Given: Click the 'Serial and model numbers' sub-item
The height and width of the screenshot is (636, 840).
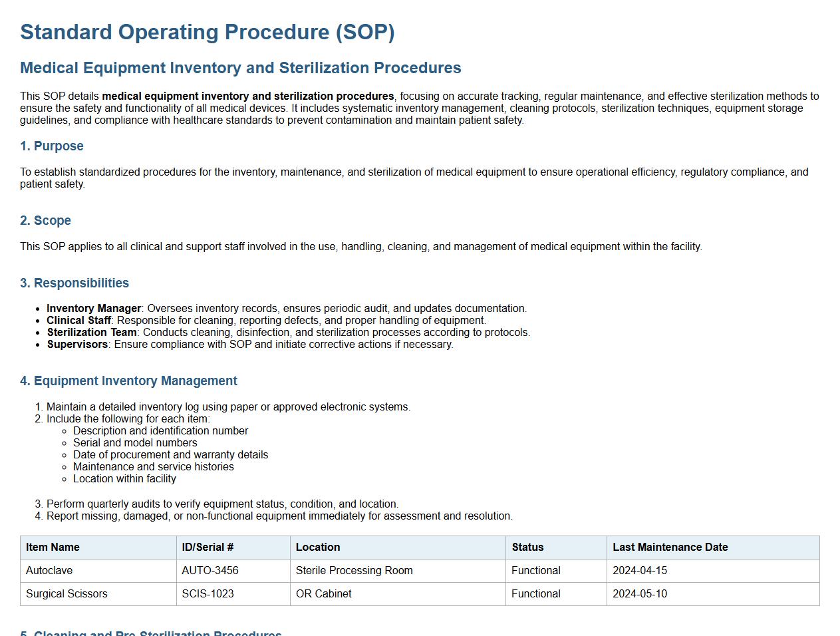Looking at the screenshot, I should click(x=135, y=443).
